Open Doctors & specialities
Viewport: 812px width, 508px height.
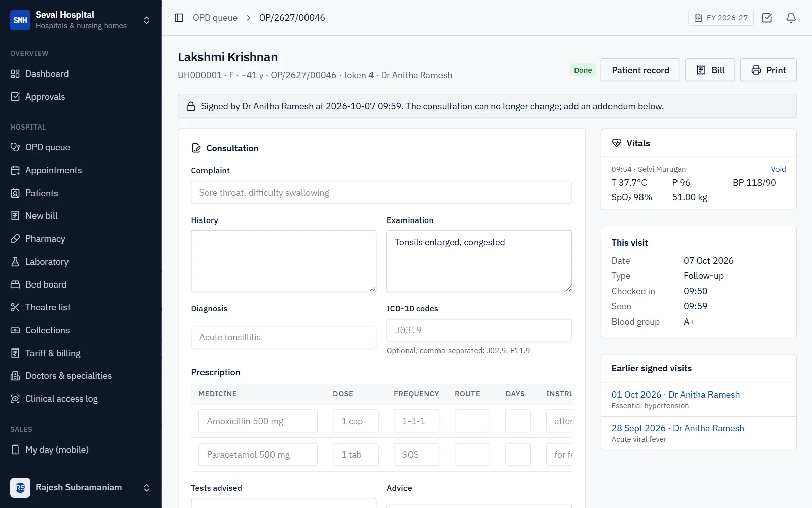81,376
